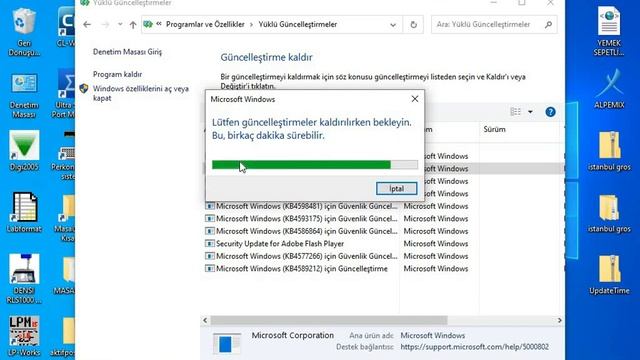Click the İptal button in dialog
The height and width of the screenshot is (360, 640).
point(396,189)
